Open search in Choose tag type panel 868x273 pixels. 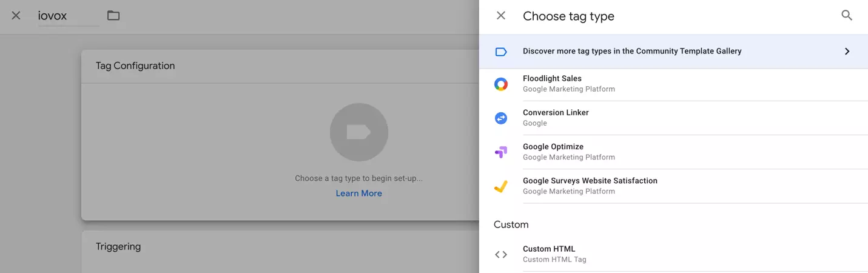tap(847, 16)
